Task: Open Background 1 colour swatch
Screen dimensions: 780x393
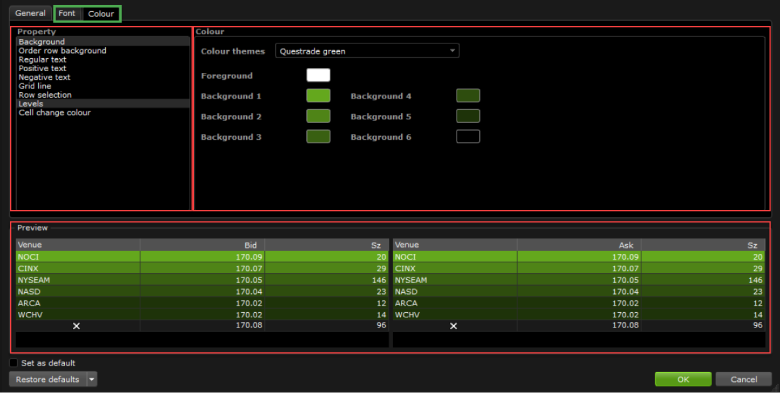Action: [x=318, y=96]
